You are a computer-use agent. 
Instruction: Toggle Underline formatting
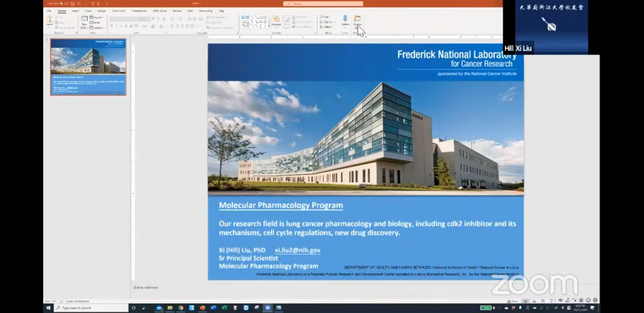click(x=121, y=26)
